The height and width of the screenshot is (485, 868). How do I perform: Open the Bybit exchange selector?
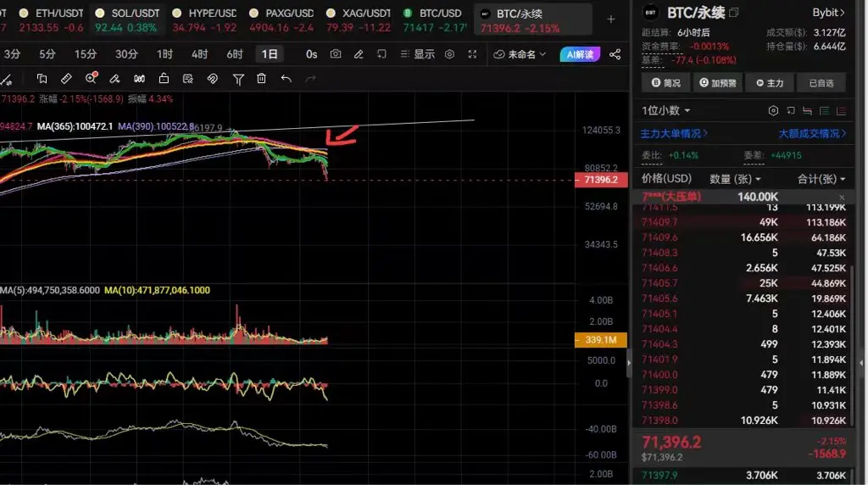828,12
